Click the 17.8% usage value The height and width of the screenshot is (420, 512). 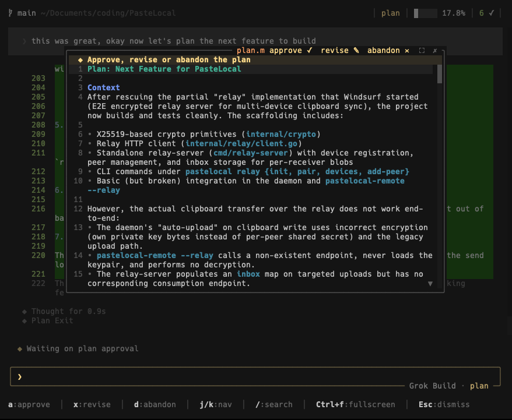(x=454, y=13)
